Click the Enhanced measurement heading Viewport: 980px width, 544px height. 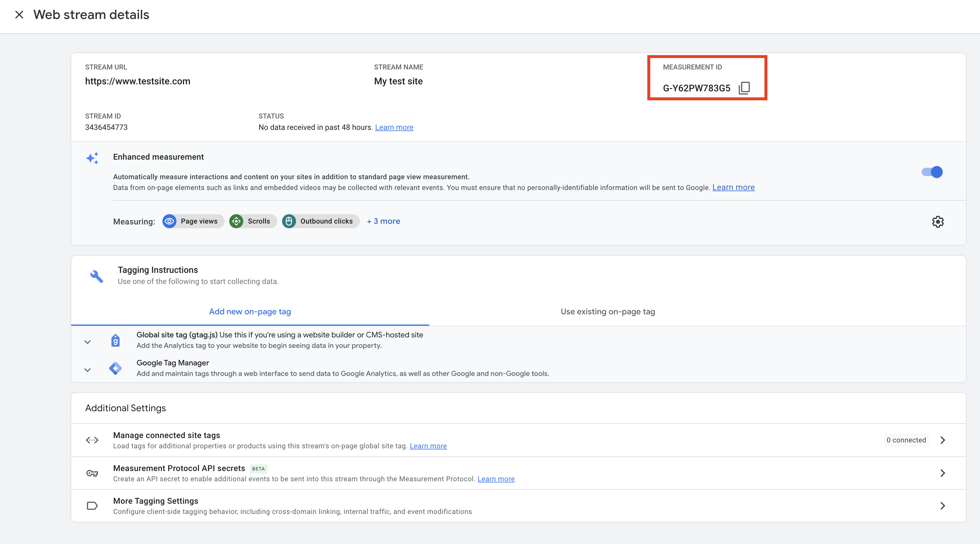click(158, 157)
